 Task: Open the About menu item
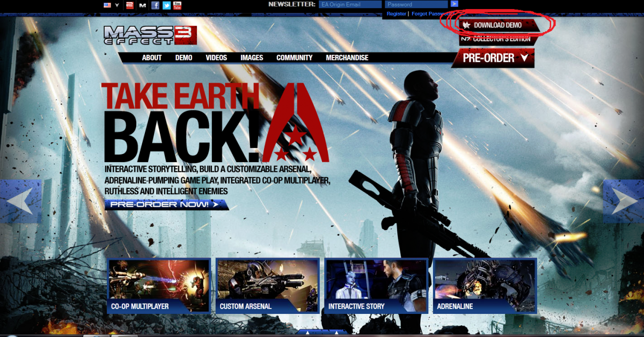point(152,57)
